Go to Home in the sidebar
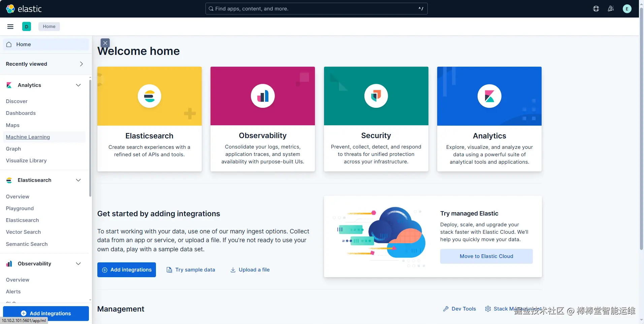This screenshot has width=644, height=324. 46,44
